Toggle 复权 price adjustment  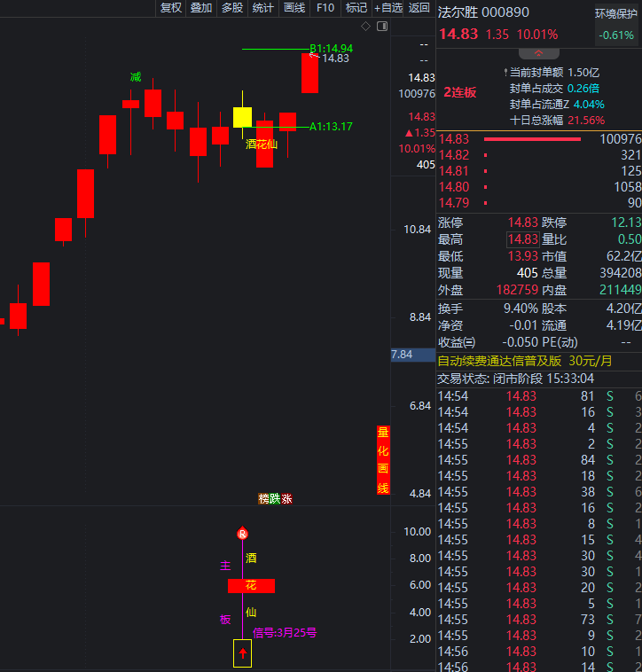(x=170, y=8)
